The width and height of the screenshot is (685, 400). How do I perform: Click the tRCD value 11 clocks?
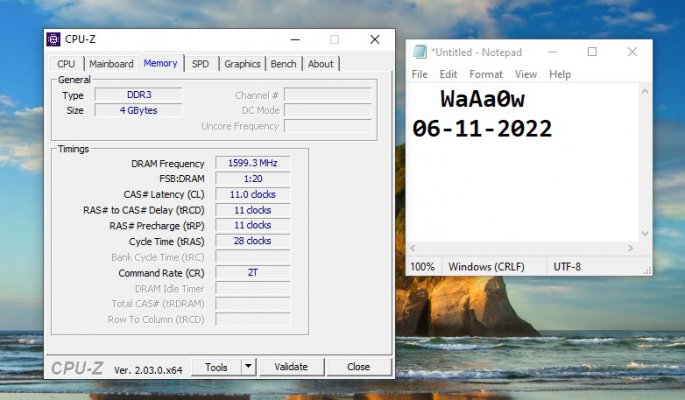(253, 210)
